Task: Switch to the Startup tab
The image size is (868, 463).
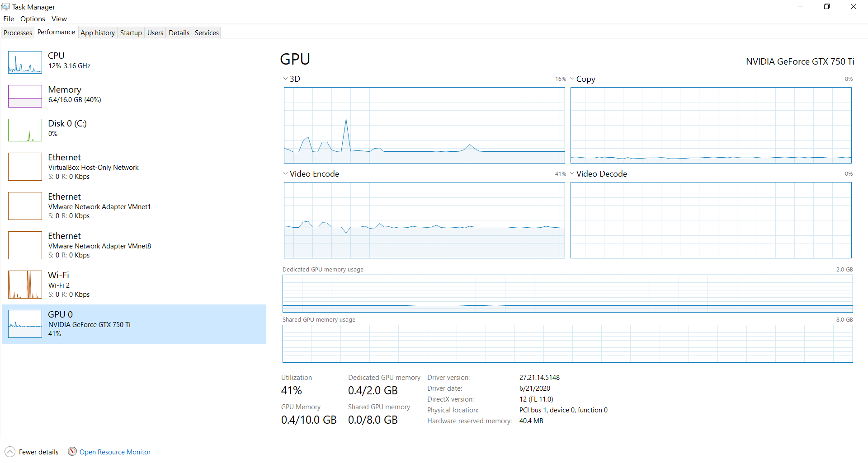Action: pyautogui.click(x=131, y=33)
